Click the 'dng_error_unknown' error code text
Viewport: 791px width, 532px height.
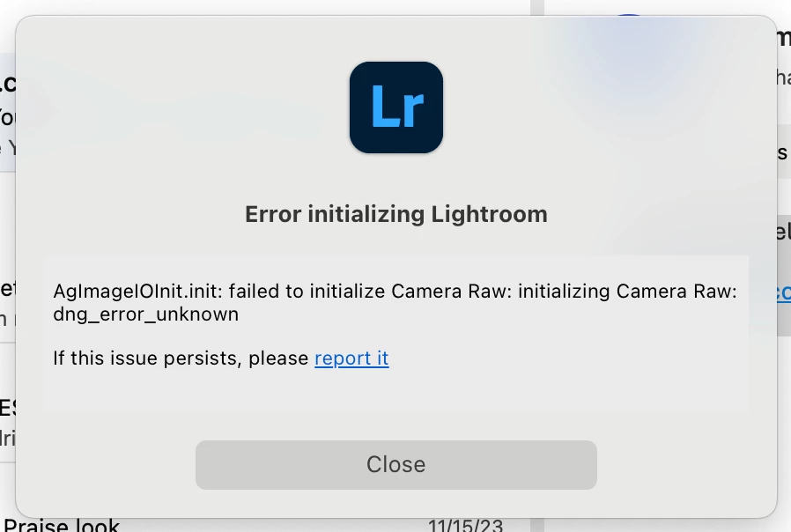146,314
